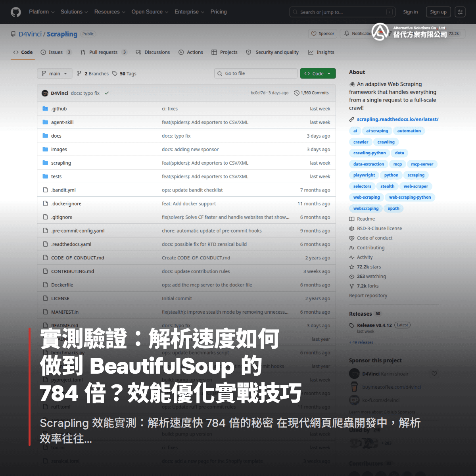Open the Dockerfile file
Viewport: 476px width, 476px height.
tap(62, 285)
